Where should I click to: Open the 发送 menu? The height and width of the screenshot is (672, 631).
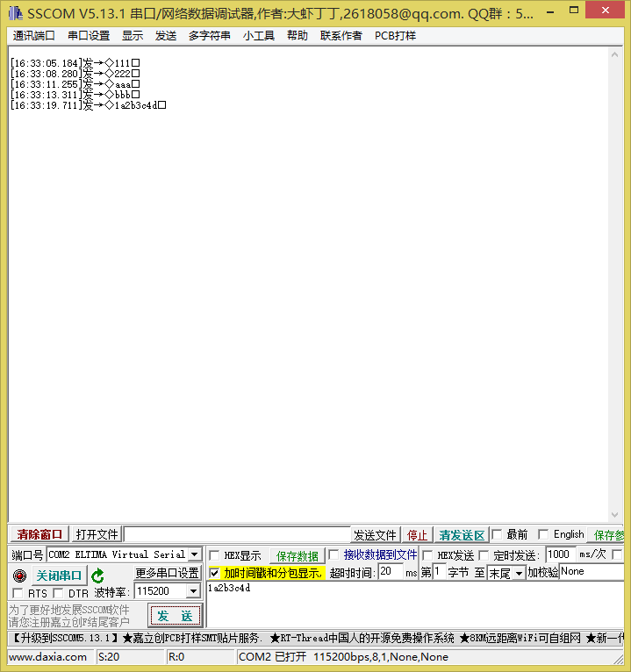tap(166, 36)
